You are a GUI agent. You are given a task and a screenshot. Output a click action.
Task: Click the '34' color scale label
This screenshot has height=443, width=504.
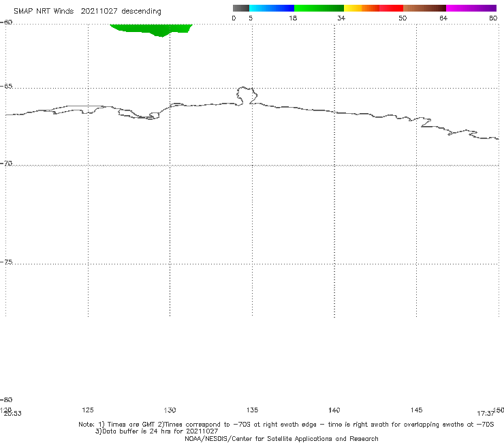(341, 18)
